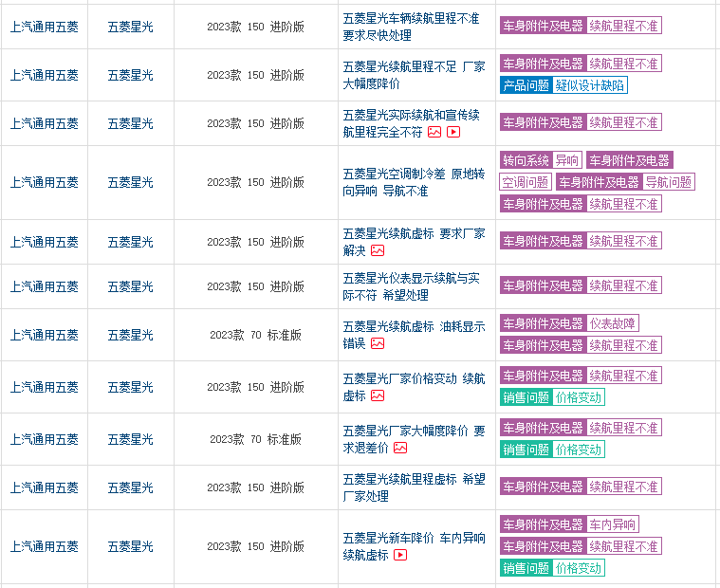The height and width of the screenshot is (588, 720).
Task: Open image icon beside 油耗显示错误 complaint
Action: click(378, 343)
